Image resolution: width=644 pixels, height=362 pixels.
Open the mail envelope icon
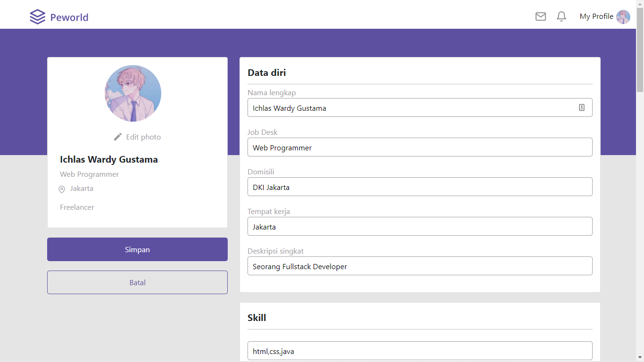pos(541,16)
